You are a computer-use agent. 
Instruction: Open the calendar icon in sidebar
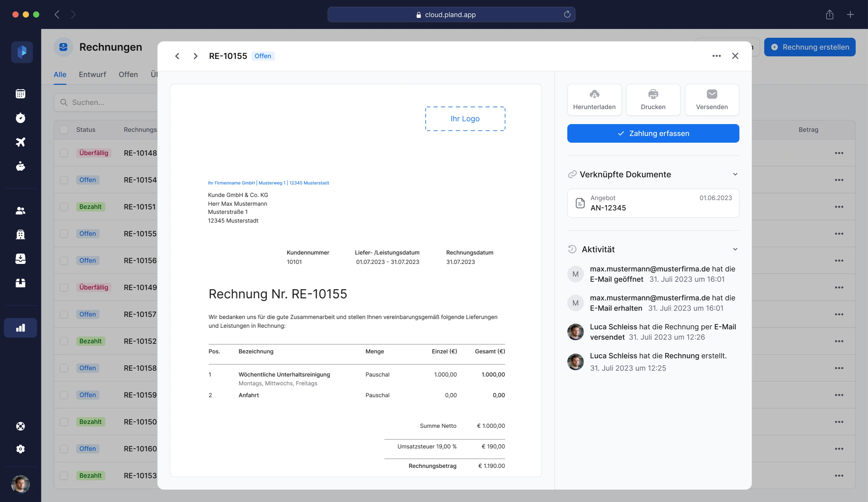(x=20, y=93)
